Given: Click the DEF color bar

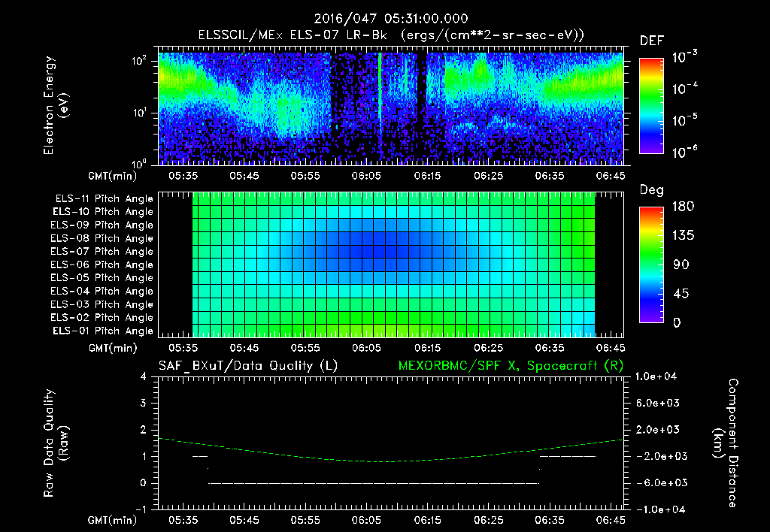Looking at the screenshot, I should pos(651,105).
